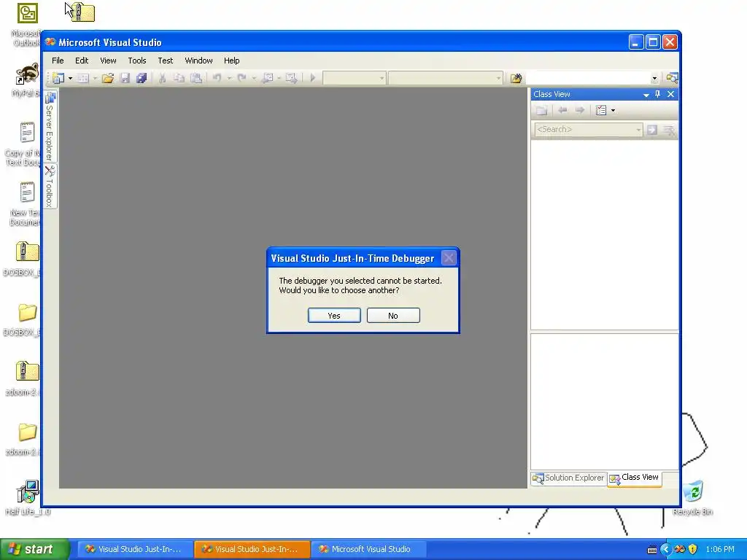Open the Help menu
The image size is (747, 560).
pyautogui.click(x=231, y=61)
